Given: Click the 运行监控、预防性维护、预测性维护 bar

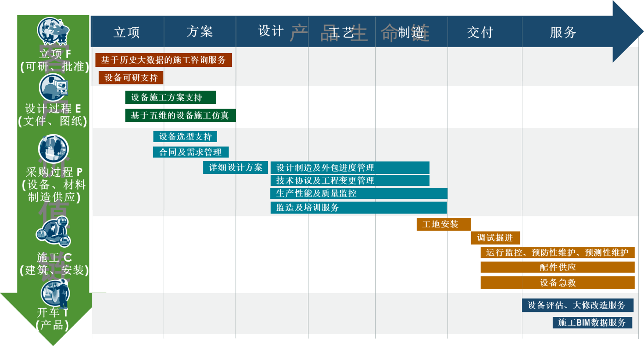Looking at the screenshot, I should [x=558, y=253].
